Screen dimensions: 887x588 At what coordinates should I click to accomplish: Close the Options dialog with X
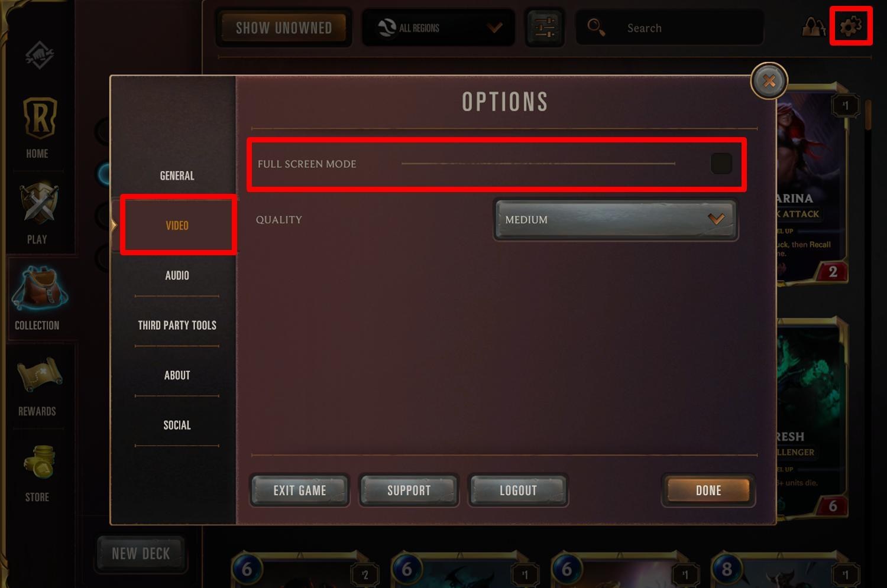[x=769, y=81]
